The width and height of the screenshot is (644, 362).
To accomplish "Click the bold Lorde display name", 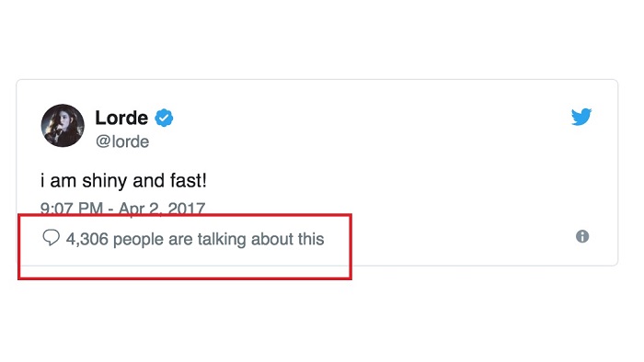I will point(121,119).
